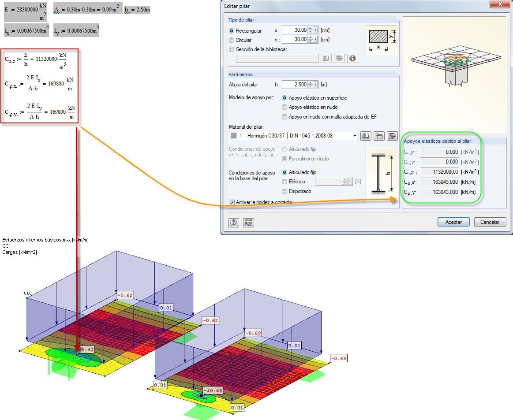Click the Cu,X value 0.000
Screen dimensions: 513x420
click(x=439, y=152)
